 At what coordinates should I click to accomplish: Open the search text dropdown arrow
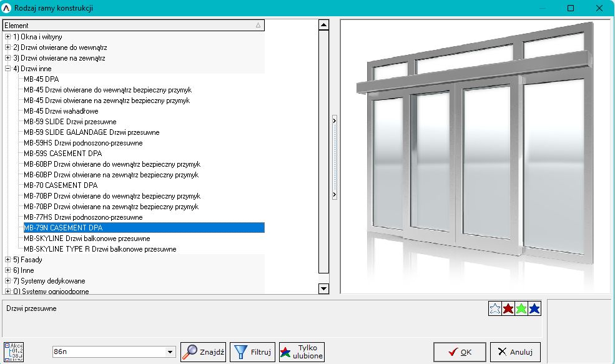[170, 352]
